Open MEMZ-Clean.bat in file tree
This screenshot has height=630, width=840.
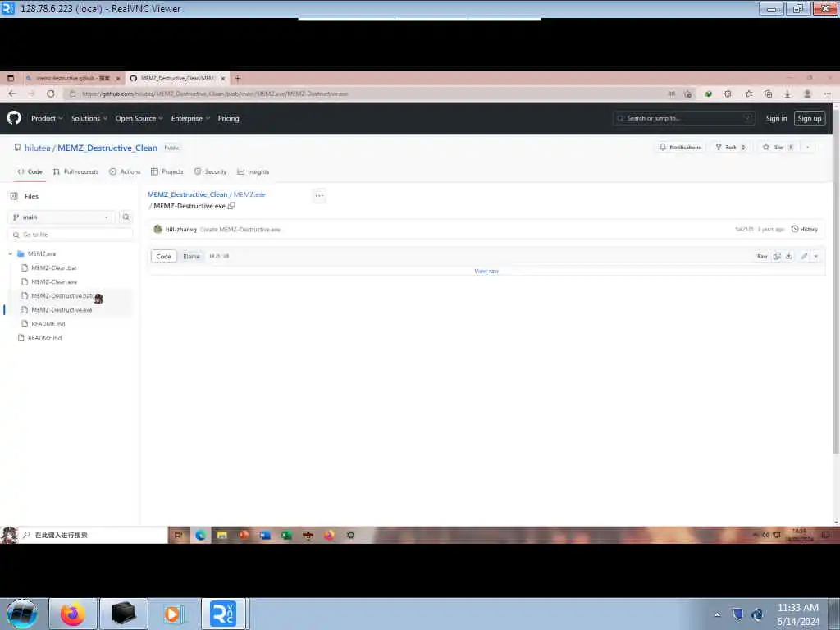53,268
